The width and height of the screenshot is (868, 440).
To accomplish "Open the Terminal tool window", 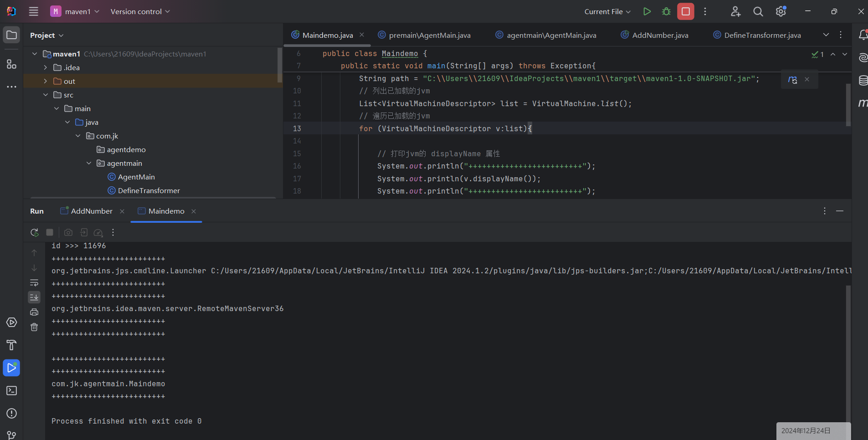I will (x=11, y=391).
